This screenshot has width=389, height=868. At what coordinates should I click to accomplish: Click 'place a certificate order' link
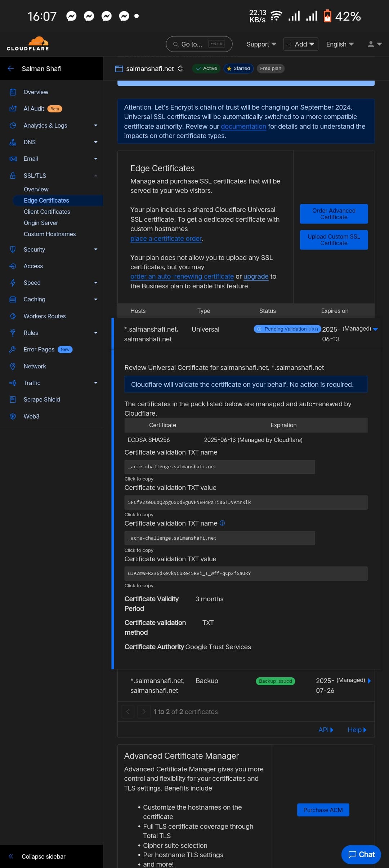tap(166, 239)
